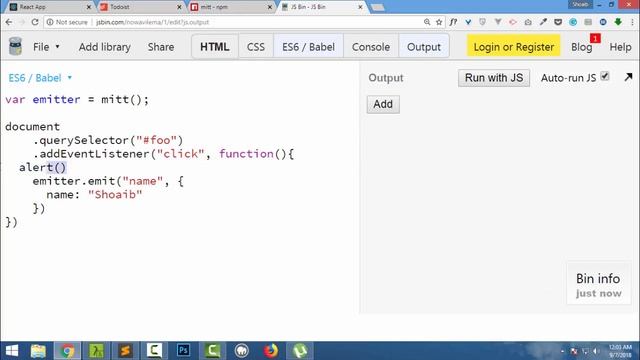Open the File menu
Viewport: 640px width, 360px height.
click(46, 47)
